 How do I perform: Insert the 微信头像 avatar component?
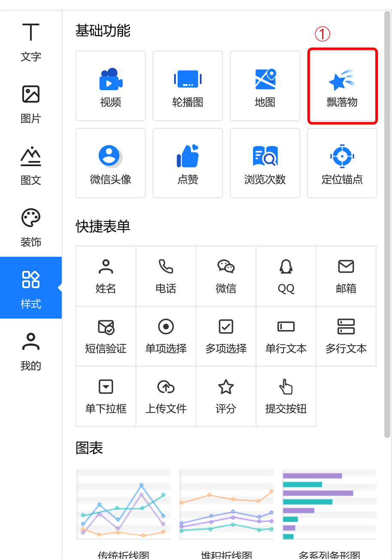[111, 163]
